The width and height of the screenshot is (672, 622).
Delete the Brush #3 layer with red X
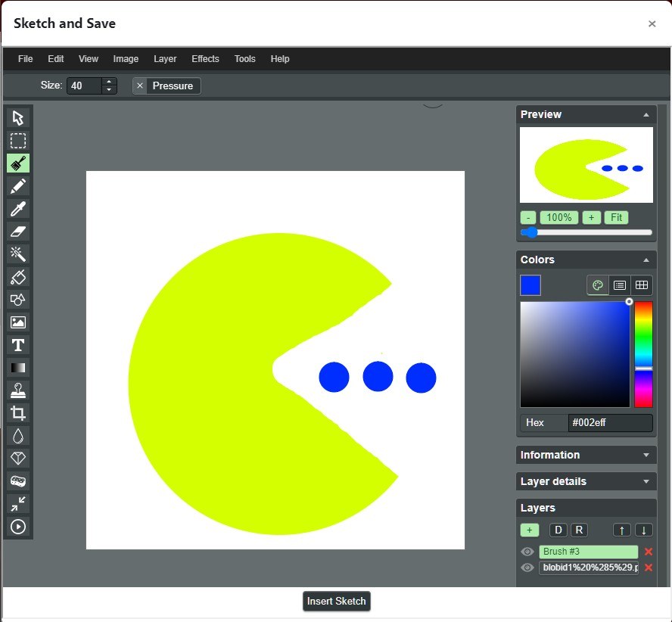point(649,552)
